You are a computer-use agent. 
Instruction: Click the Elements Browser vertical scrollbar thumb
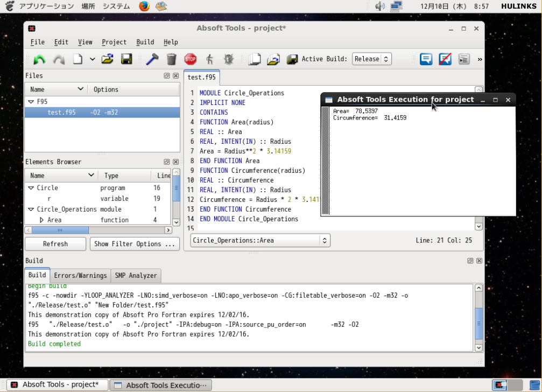coord(176,188)
